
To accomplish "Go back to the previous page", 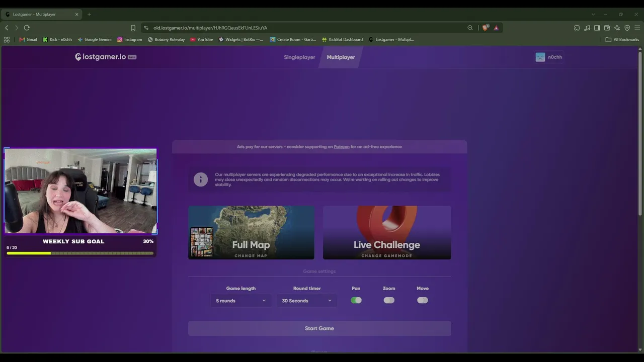I will click(7, 28).
